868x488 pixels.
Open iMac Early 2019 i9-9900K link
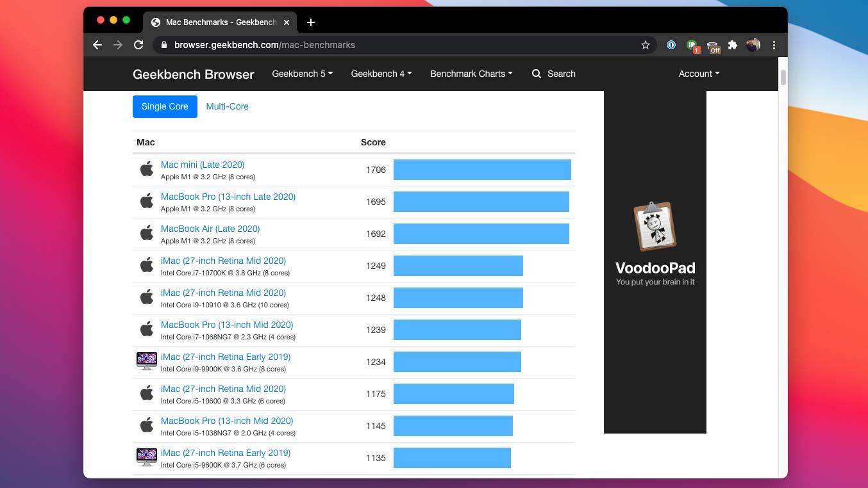pos(226,357)
